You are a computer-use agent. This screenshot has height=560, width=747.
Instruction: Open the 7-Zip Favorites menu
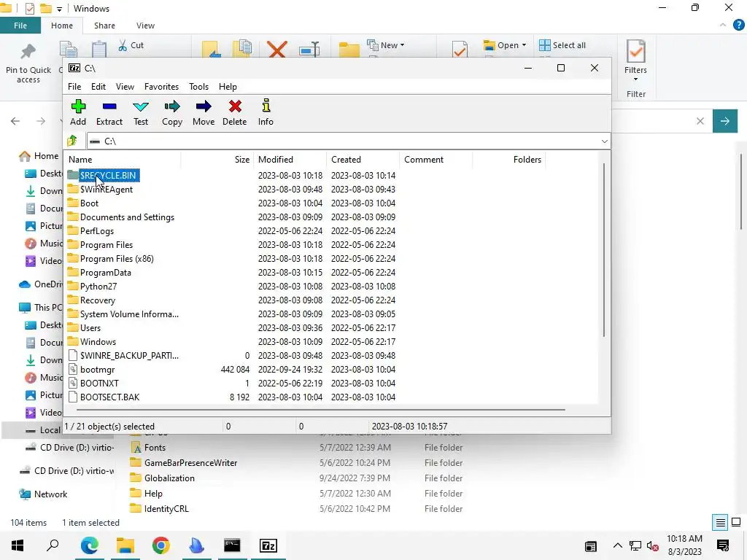coord(161,87)
